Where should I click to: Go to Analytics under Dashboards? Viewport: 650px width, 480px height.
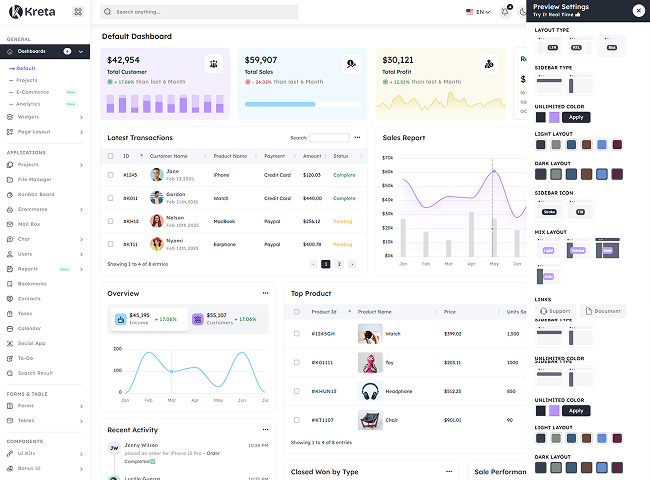[28, 103]
